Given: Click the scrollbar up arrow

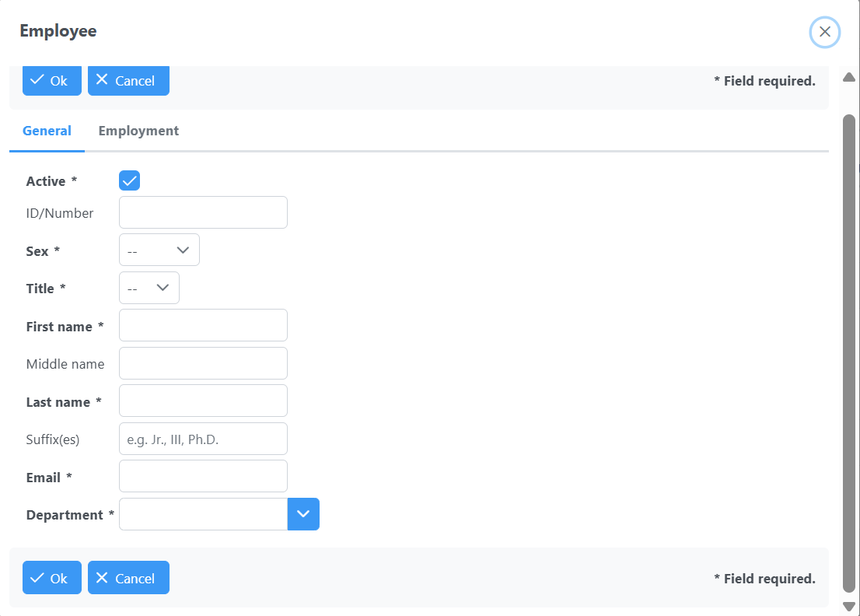Looking at the screenshot, I should pyautogui.click(x=849, y=77).
